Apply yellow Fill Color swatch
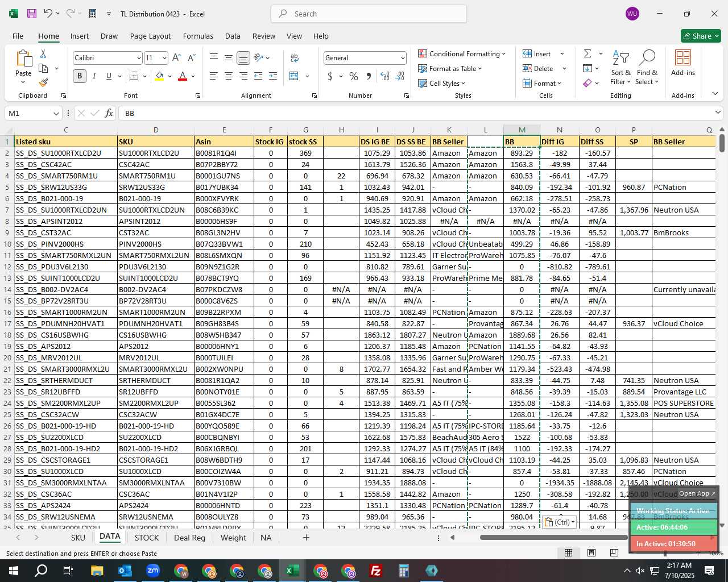The image size is (728, 582). [x=160, y=76]
